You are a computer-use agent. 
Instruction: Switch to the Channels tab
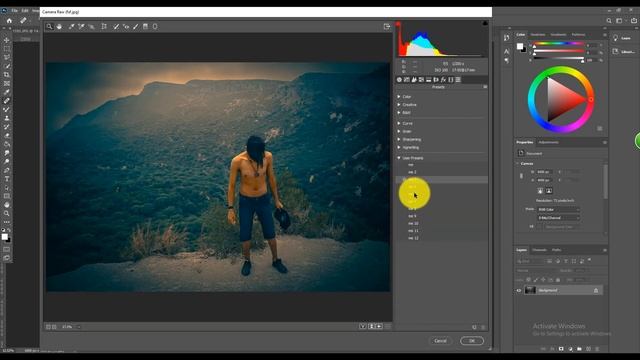(x=539, y=250)
